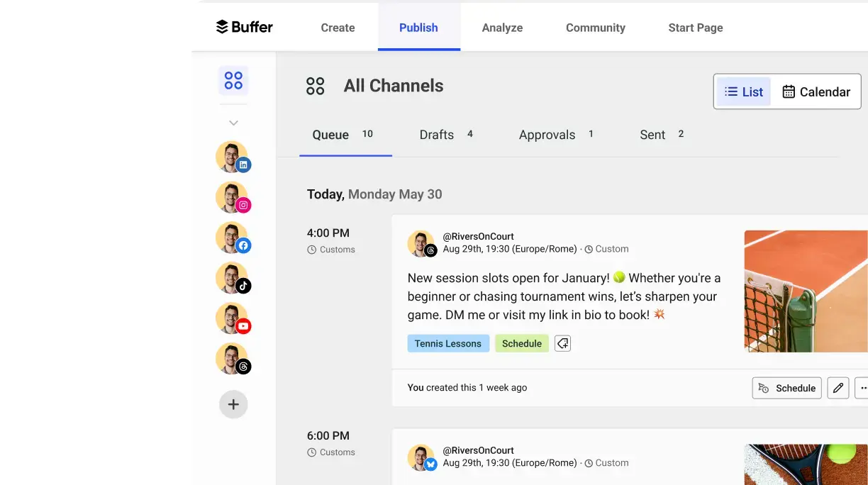Switch to Calendar view
This screenshot has height=485, width=868.
pos(816,91)
